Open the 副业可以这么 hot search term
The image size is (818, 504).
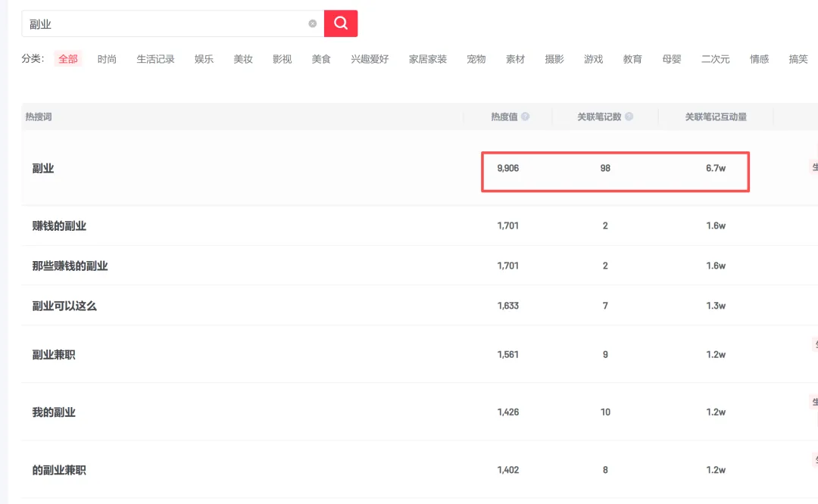(64, 306)
